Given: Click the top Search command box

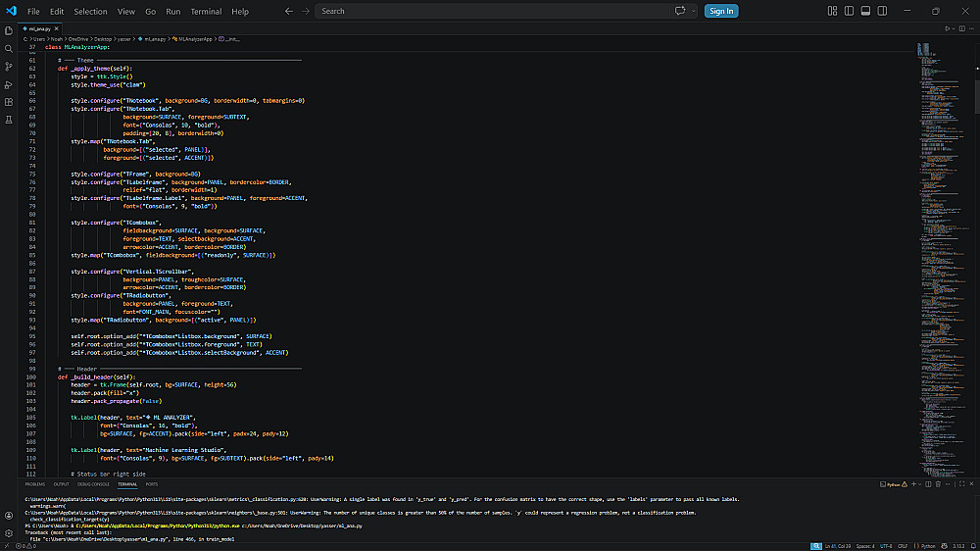Looking at the screenshot, I should pos(490,11).
